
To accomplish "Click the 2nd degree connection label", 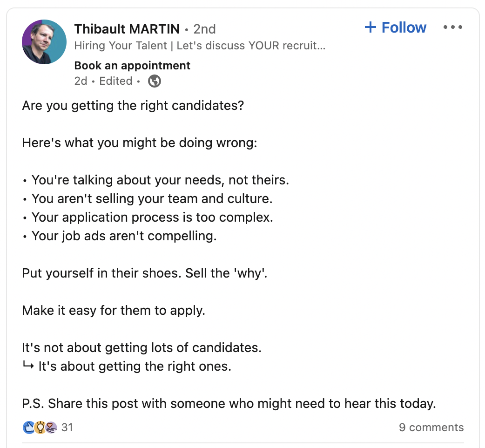I will pyautogui.click(x=204, y=29).
